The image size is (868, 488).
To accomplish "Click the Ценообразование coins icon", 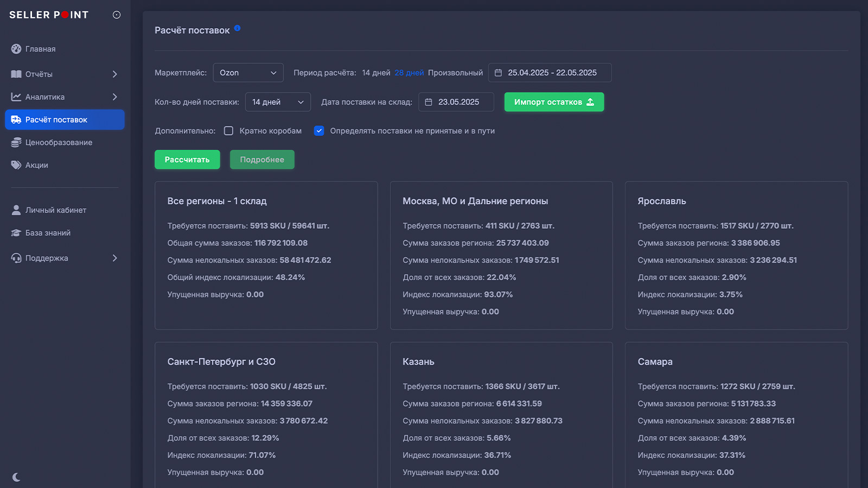I will (16, 143).
